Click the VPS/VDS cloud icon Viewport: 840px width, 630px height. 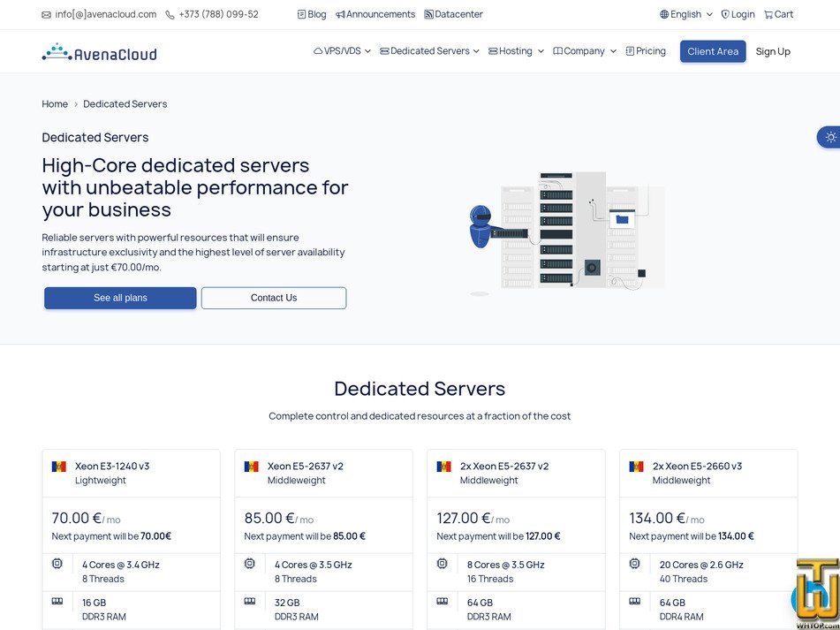(318, 51)
